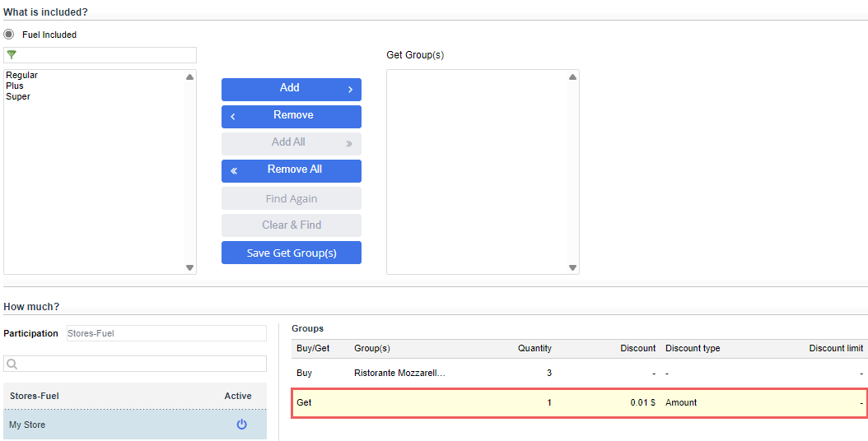Image resolution: width=868 pixels, height=441 pixels.
Task: Click up arrow in Get Group(s) list
Action: (x=572, y=77)
